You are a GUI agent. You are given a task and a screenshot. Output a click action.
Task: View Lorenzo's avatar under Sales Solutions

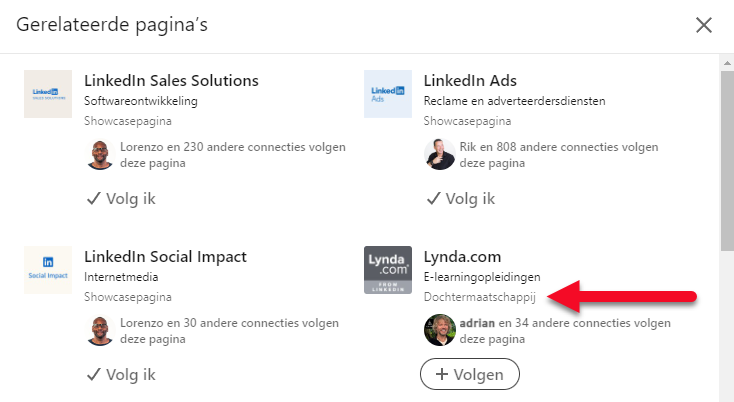[x=100, y=154]
